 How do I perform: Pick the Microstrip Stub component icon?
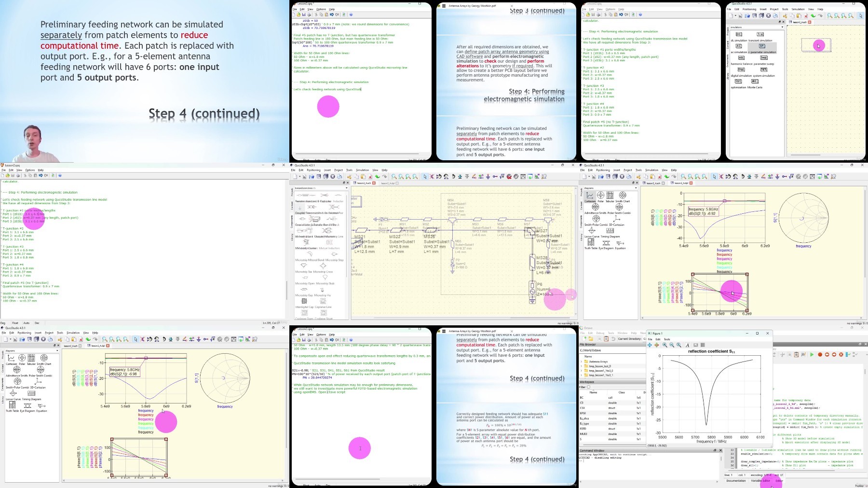(x=325, y=278)
